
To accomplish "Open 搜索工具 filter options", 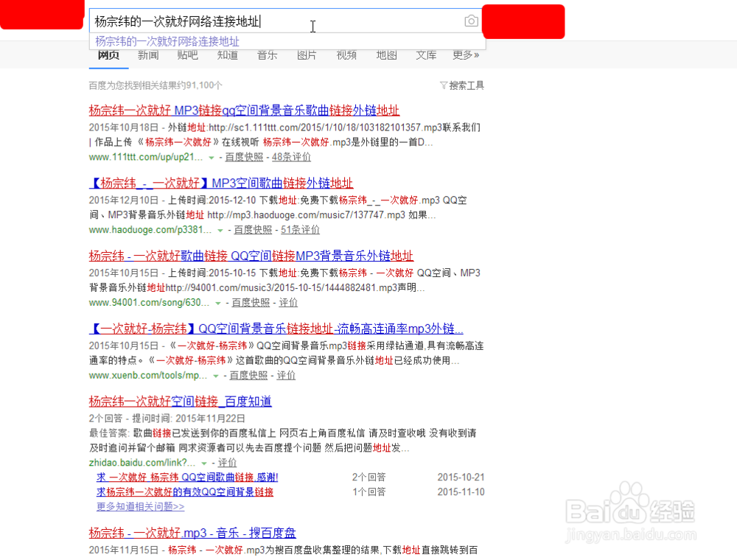I will pos(462,85).
